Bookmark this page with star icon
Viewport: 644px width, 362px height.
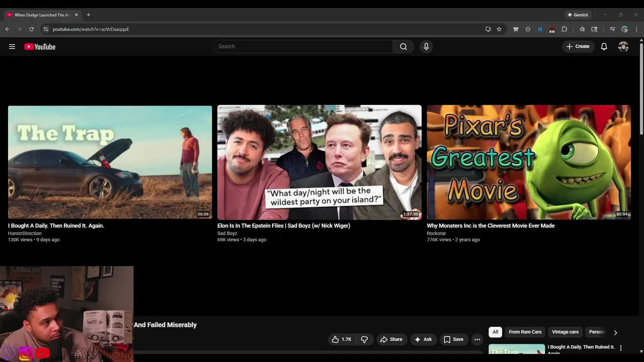click(499, 29)
